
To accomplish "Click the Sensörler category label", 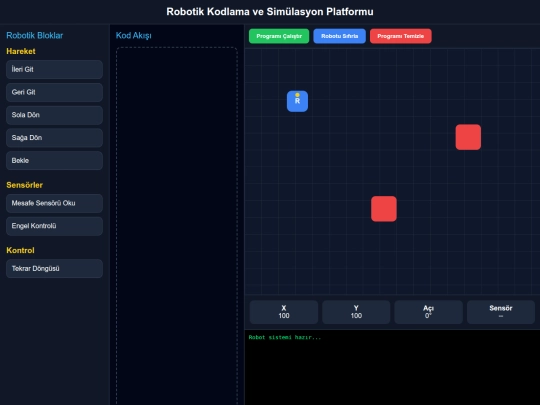I will [24, 185].
